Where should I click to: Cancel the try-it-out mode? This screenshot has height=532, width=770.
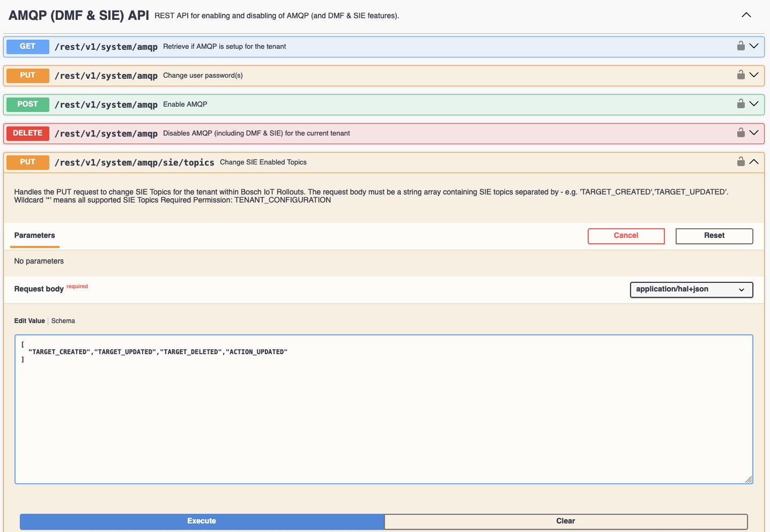click(x=626, y=236)
